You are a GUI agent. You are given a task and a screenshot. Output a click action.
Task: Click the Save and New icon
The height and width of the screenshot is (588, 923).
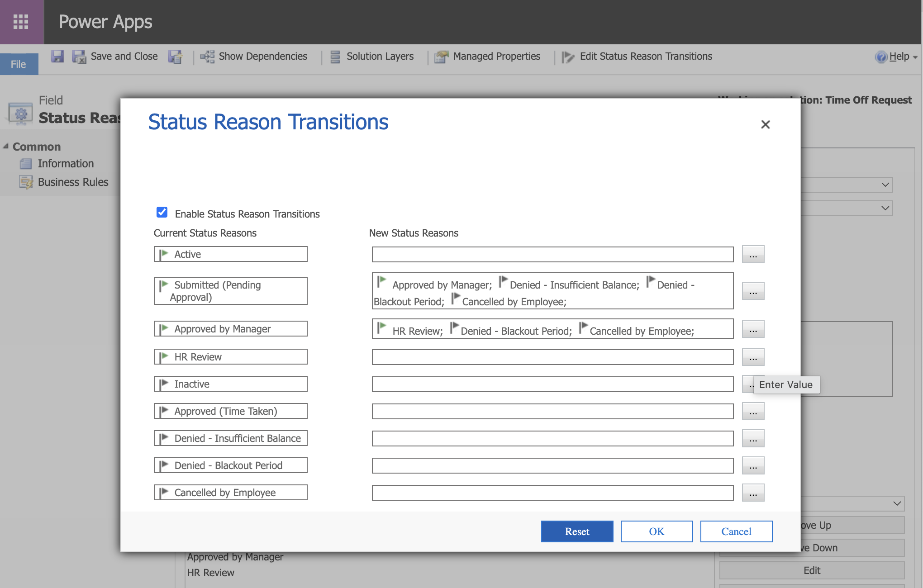click(x=175, y=57)
